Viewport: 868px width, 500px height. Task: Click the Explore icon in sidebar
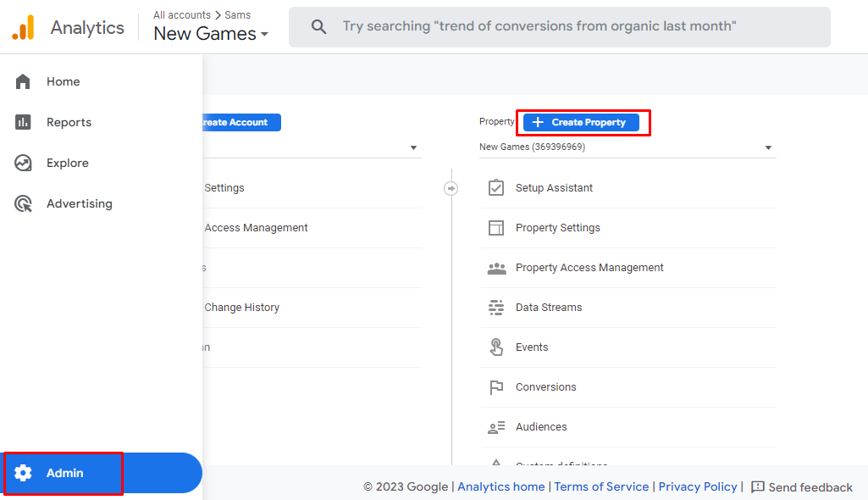[23, 163]
